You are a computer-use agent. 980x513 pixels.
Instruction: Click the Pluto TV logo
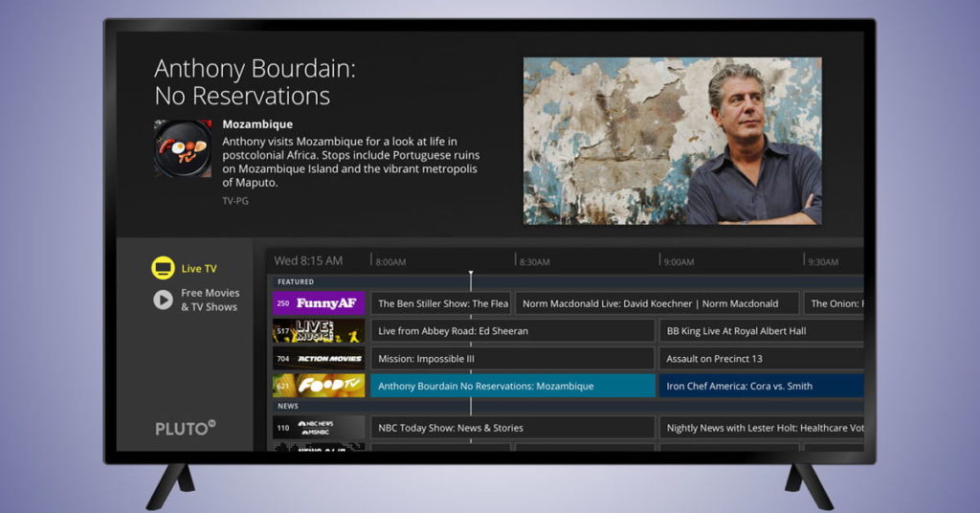186,428
